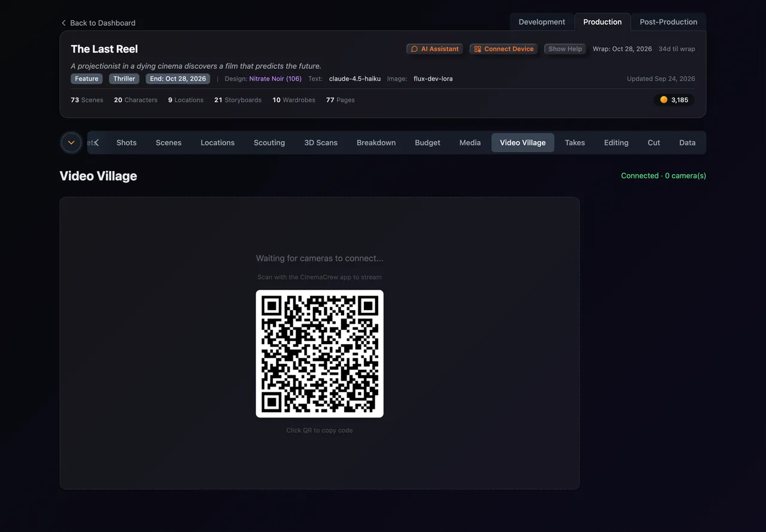
Task: Switch to the Scouting tab
Action: 269,142
